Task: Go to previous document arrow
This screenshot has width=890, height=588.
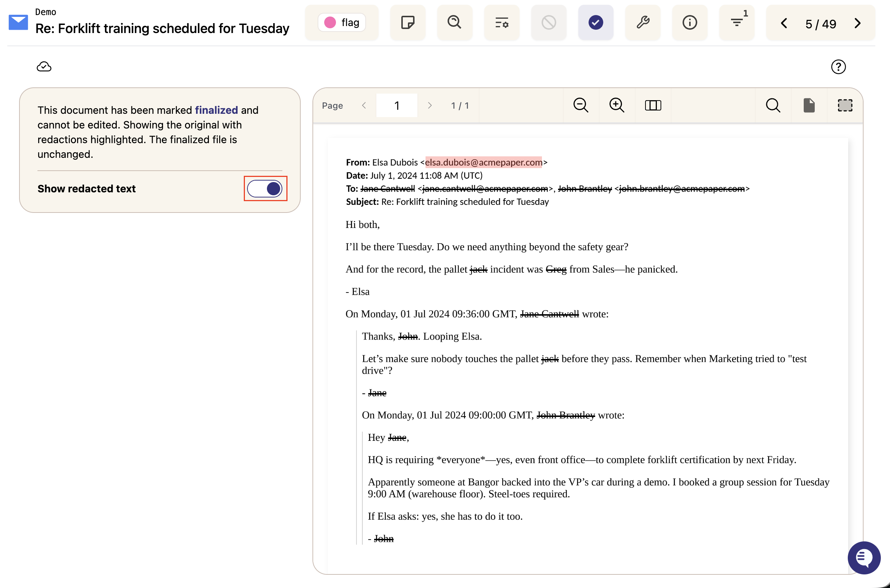Action: (784, 23)
